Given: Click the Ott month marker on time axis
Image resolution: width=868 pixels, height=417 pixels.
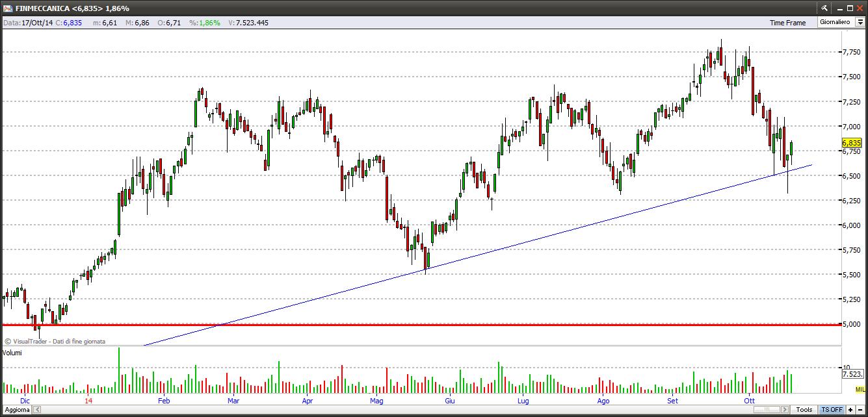Looking at the screenshot, I should click(x=749, y=401).
